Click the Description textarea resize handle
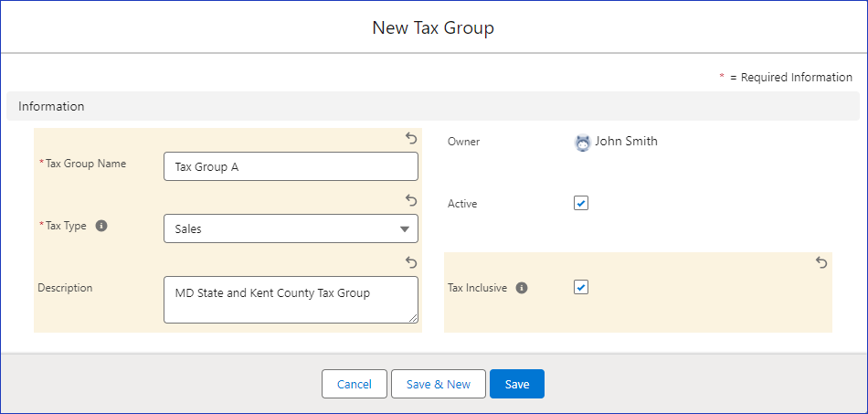The width and height of the screenshot is (868, 414). coord(413,318)
